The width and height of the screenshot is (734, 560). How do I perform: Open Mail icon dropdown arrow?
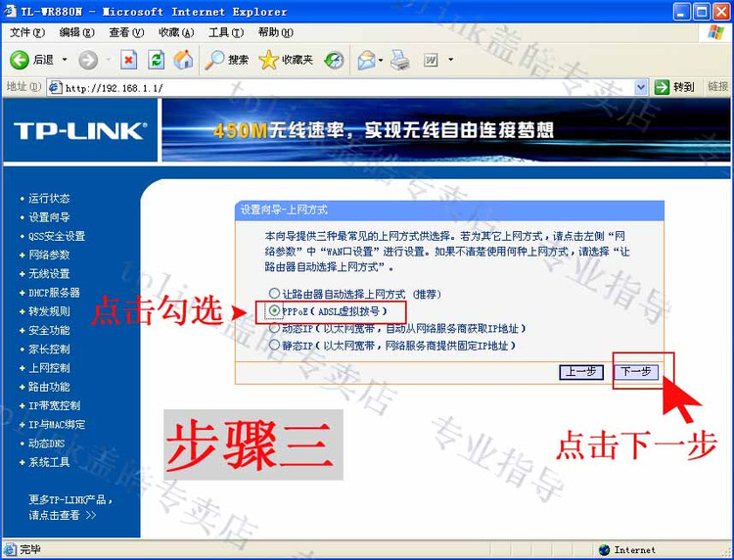[381, 60]
